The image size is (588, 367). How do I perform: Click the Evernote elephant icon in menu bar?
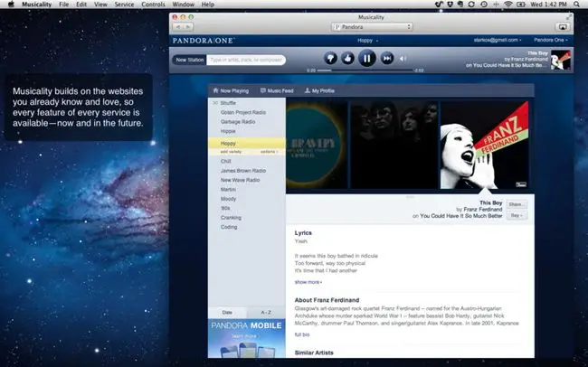[x=460, y=5]
